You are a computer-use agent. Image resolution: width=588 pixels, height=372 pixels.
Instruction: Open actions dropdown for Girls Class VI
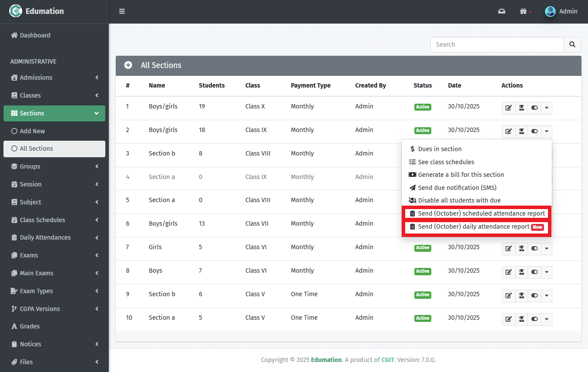(547, 249)
